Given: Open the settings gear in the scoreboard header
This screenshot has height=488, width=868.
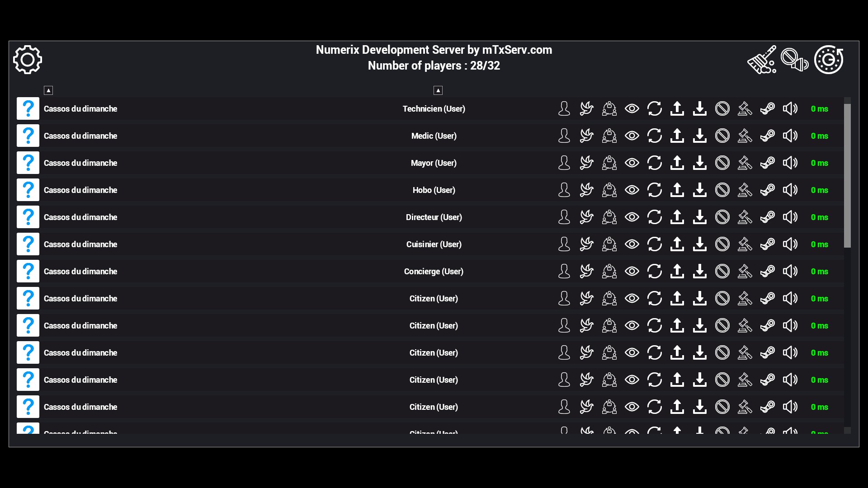Looking at the screenshot, I should pos(28,60).
